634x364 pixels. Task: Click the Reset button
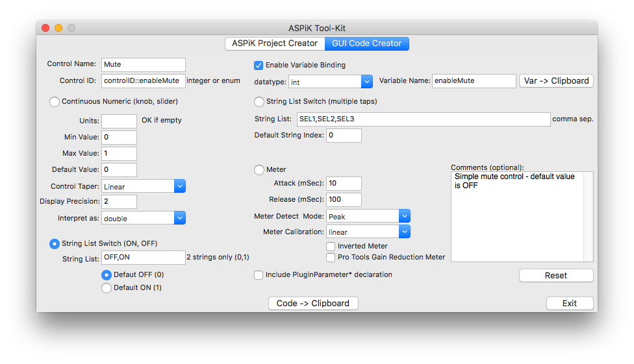[556, 276]
